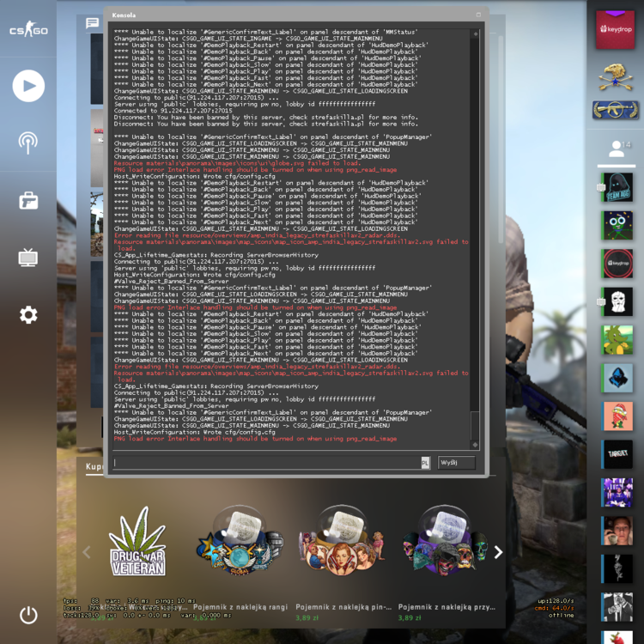Select the face photo friend avatar
The height and width of the screenshot is (644, 644).
tap(617, 531)
